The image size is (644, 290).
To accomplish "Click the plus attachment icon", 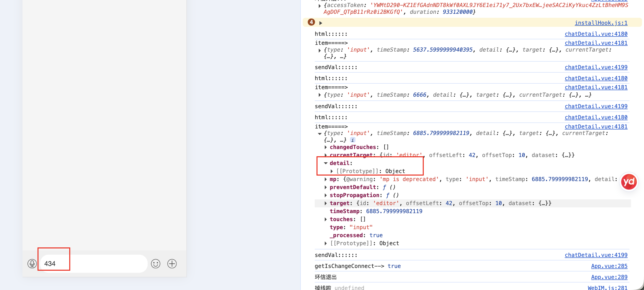I will click(x=172, y=263).
